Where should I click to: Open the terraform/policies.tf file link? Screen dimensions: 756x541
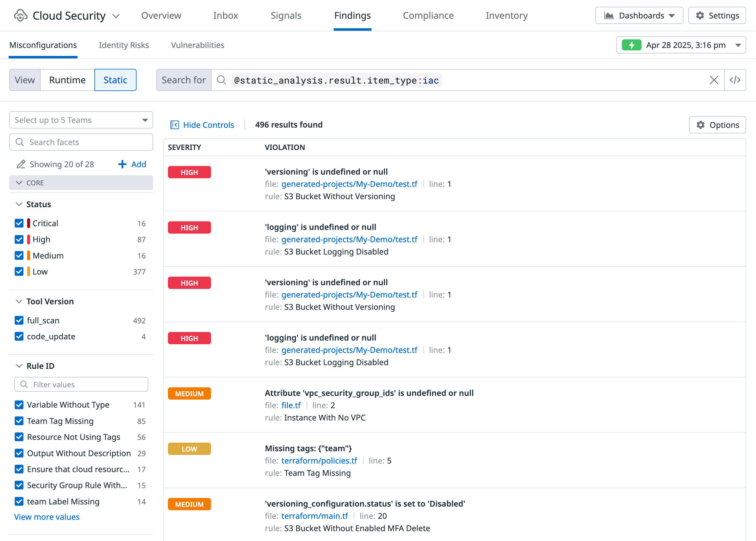[319, 461]
